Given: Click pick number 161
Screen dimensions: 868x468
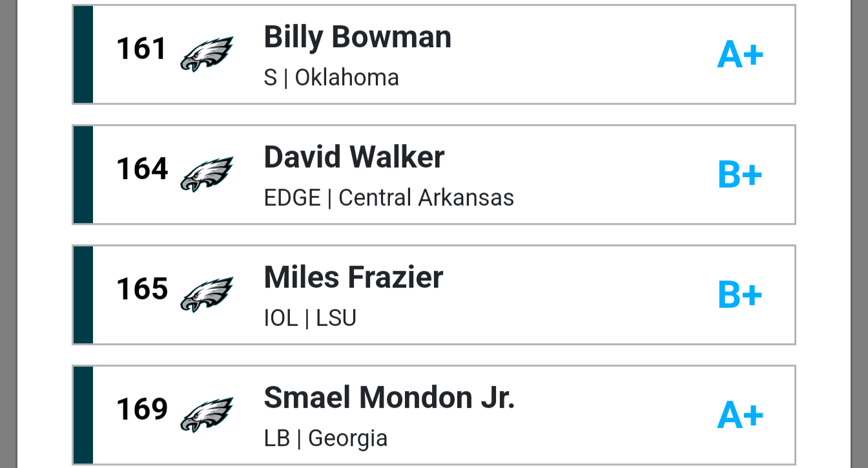Looking at the screenshot, I should [142, 48].
